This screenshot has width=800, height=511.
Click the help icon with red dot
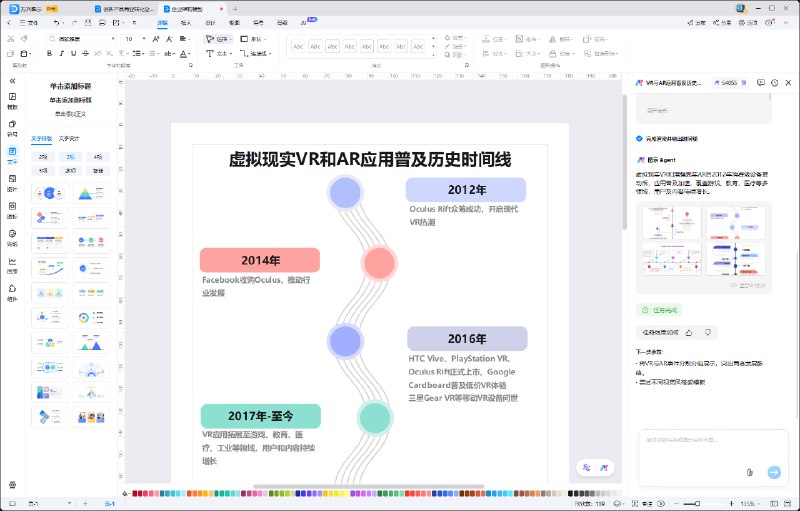(x=769, y=23)
